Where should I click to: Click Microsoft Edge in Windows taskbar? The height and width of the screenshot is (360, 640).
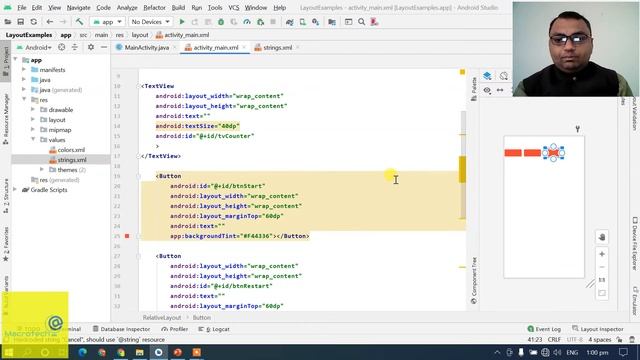pos(82,352)
